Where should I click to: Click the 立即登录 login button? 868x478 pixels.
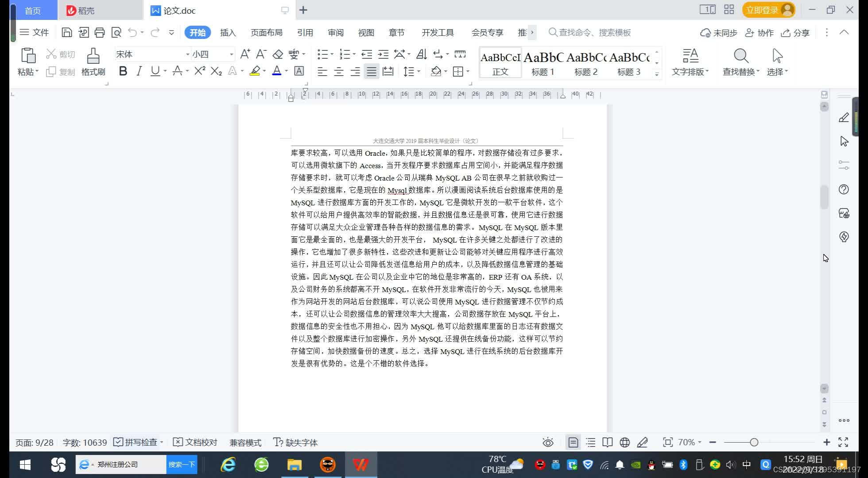pyautogui.click(x=769, y=10)
